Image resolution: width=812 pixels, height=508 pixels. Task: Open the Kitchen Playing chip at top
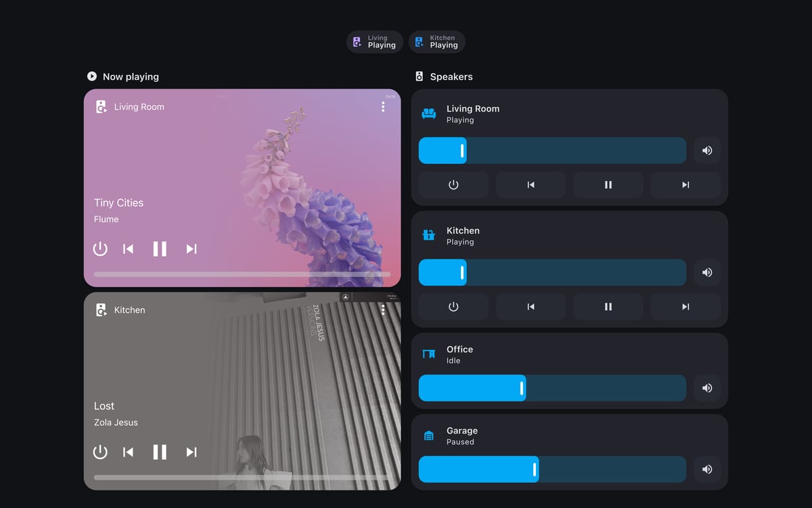436,42
